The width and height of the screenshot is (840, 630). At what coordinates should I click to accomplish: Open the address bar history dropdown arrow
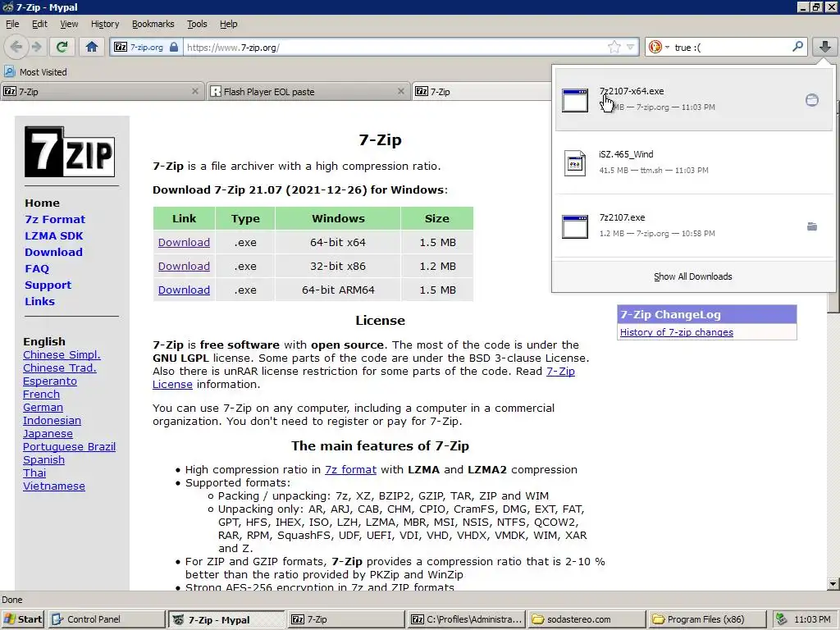tap(631, 47)
